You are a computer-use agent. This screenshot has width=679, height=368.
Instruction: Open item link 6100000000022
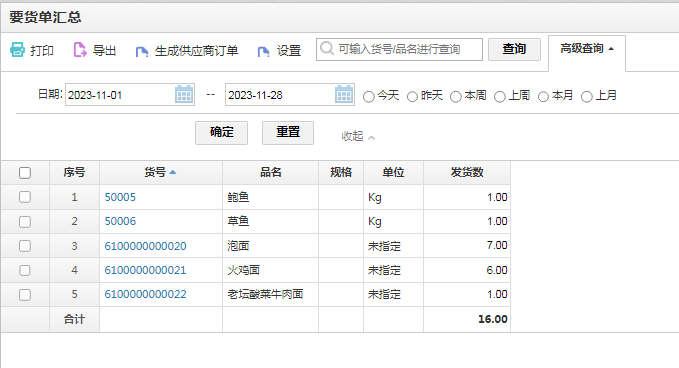(x=146, y=294)
